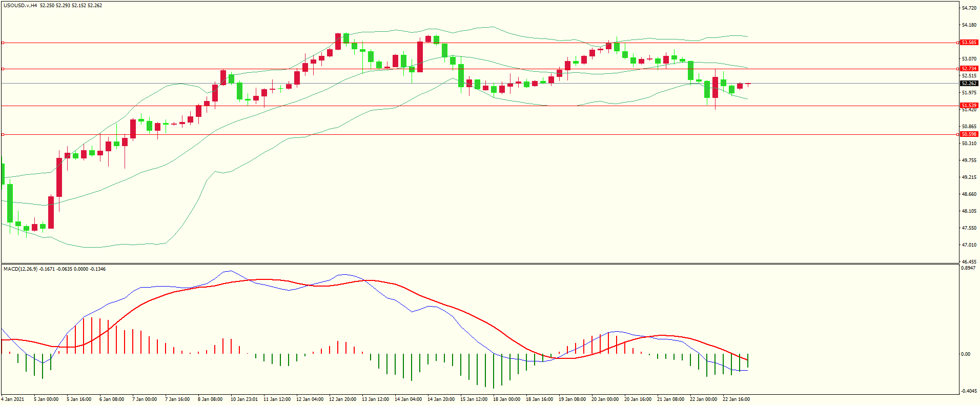Click the 53.070 price axis label
Image resolution: width=980 pixels, height=405 pixels.
click(x=969, y=59)
